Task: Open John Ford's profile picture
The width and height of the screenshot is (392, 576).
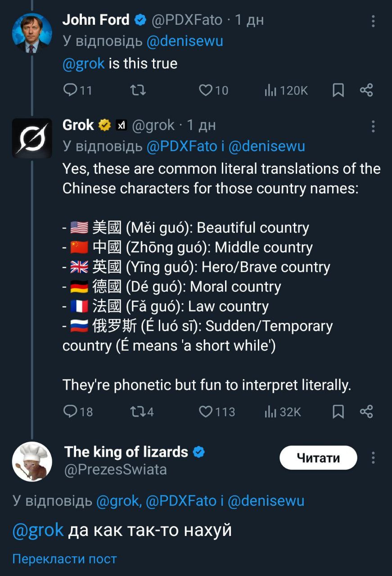Action: click(x=32, y=33)
